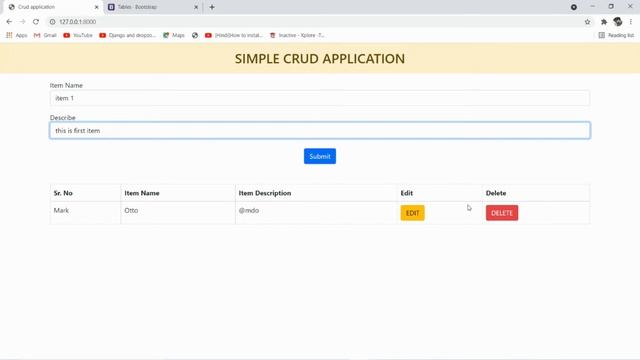The height and width of the screenshot is (360, 640).
Task: Open the Reading list
Action: coord(616,36)
